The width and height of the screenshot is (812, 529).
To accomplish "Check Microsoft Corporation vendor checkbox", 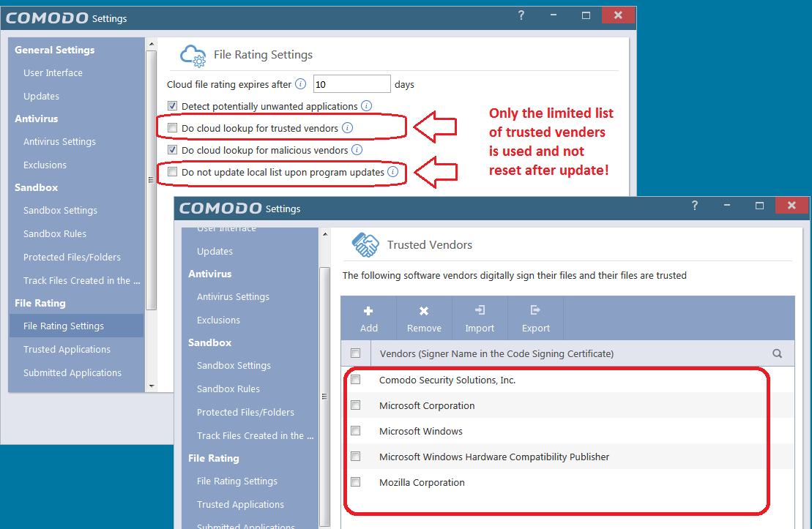I will (355, 405).
